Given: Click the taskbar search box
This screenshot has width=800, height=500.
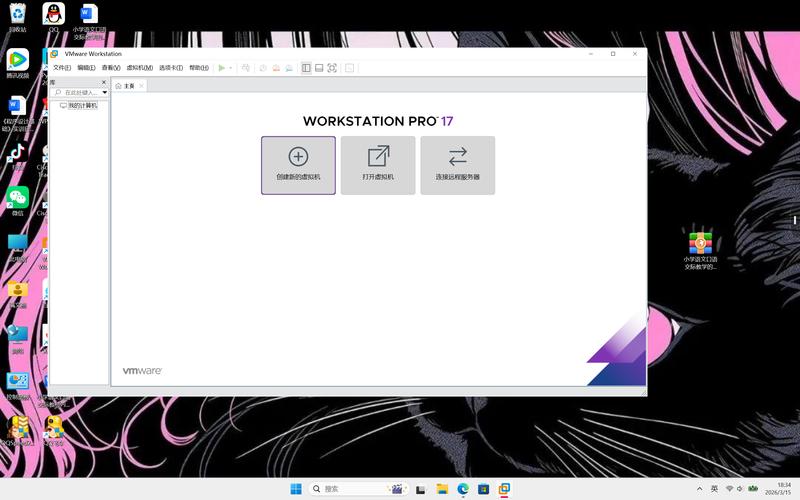Looking at the screenshot, I should tap(359, 489).
